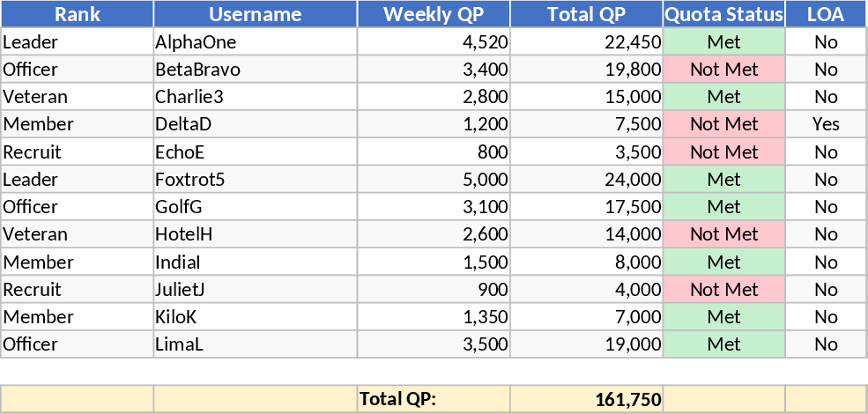Click the AlphaOne username cell
The image size is (868, 414).
(256, 42)
